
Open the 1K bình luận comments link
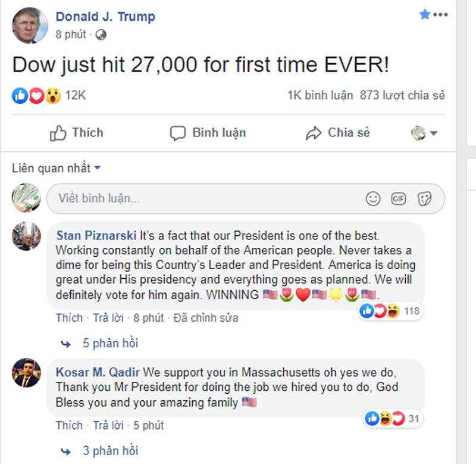pyautogui.click(x=320, y=95)
